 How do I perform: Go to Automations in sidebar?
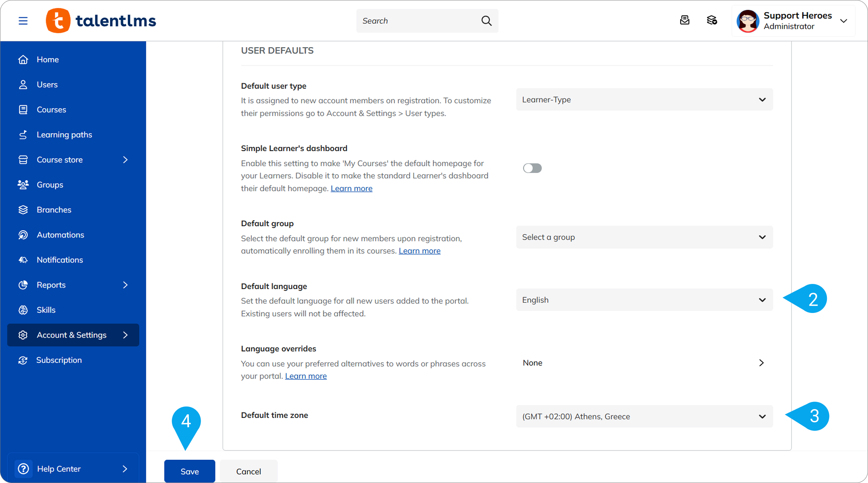[x=60, y=235]
